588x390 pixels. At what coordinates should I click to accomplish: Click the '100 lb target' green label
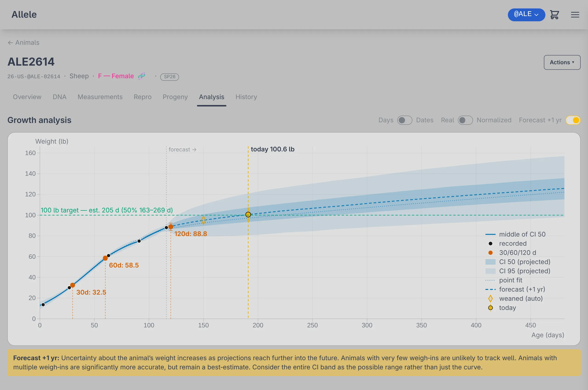click(107, 210)
